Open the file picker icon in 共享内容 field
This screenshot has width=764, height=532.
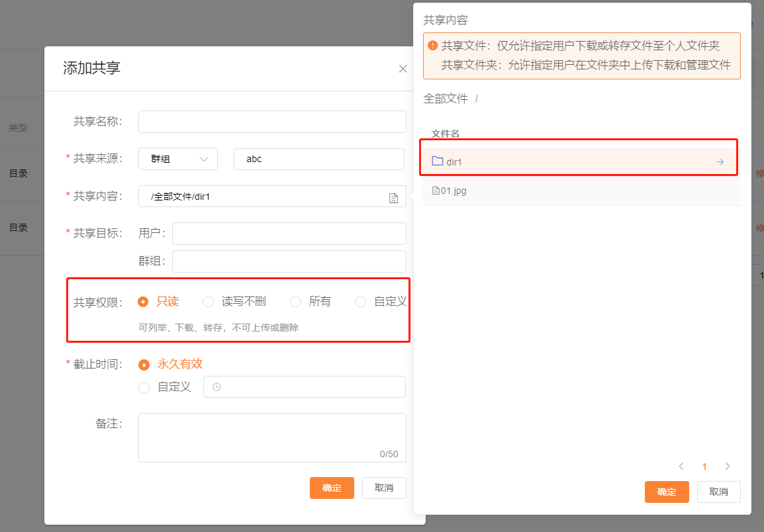pos(394,198)
